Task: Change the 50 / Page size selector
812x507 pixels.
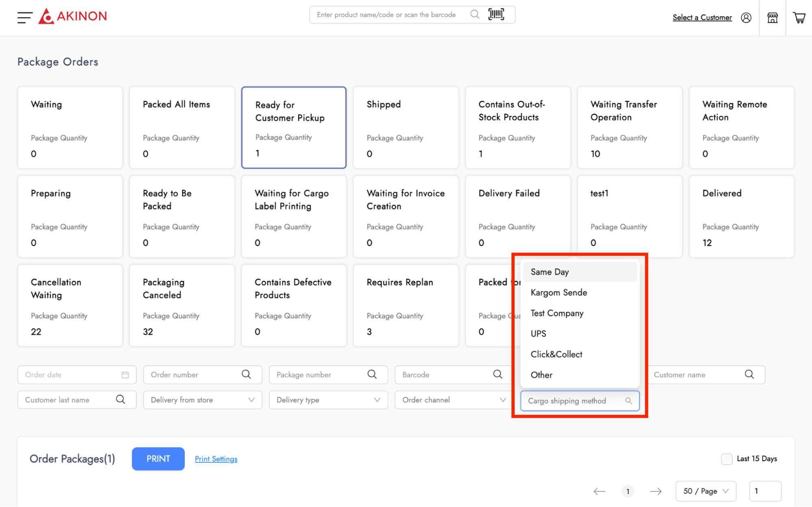Action: [x=706, y=491]
